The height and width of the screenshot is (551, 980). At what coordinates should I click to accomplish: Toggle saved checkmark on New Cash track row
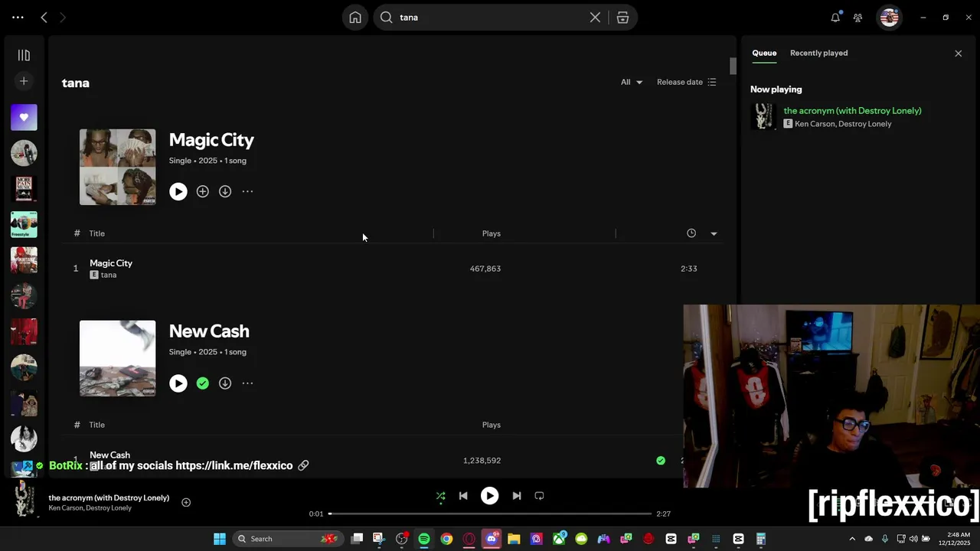pyautogui.click(x=661, y=461)
